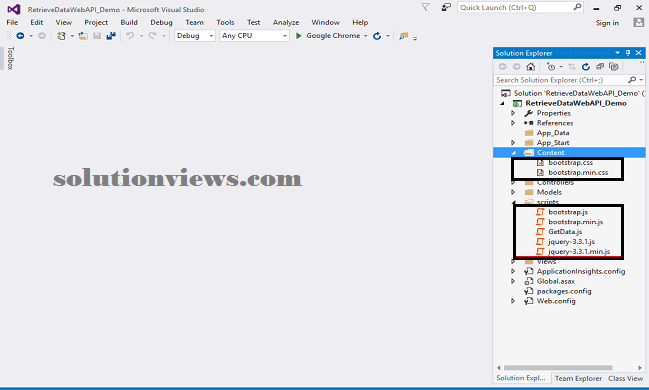Refresh the Solution Explorer

point(586,67)
